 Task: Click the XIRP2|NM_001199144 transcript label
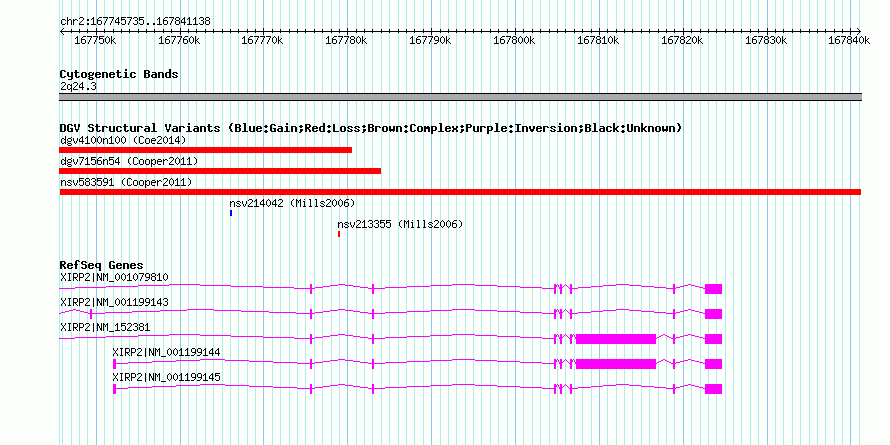point(167,352)
